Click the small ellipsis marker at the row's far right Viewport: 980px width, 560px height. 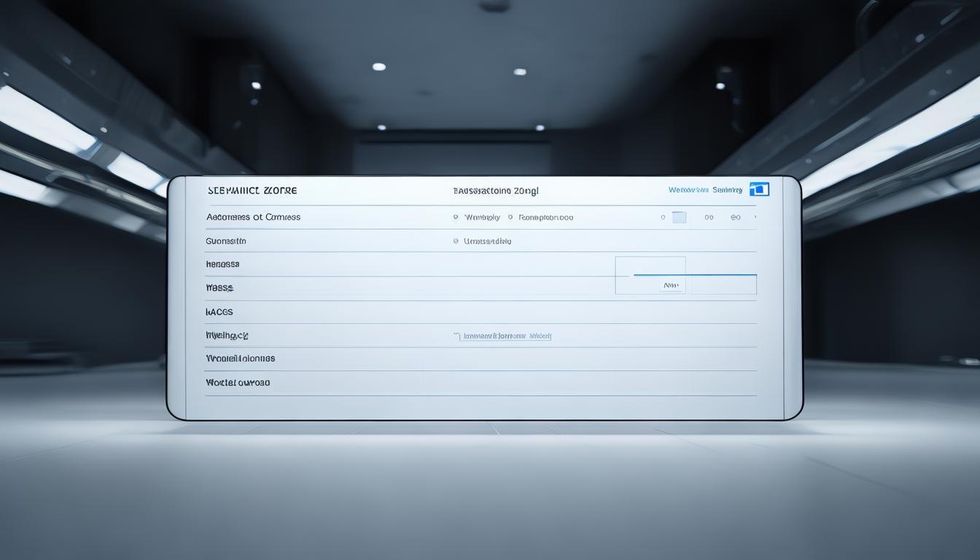(755, 217)
